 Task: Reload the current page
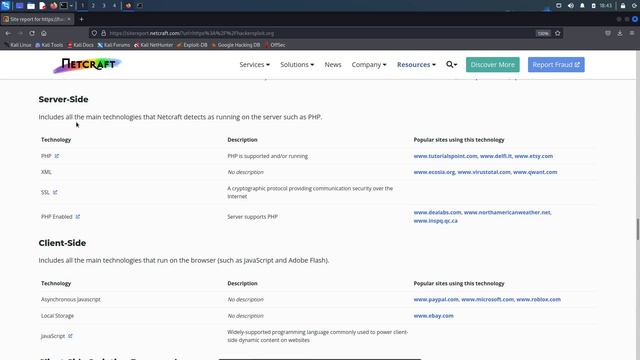pyautogui.click(x=32, y=33)
